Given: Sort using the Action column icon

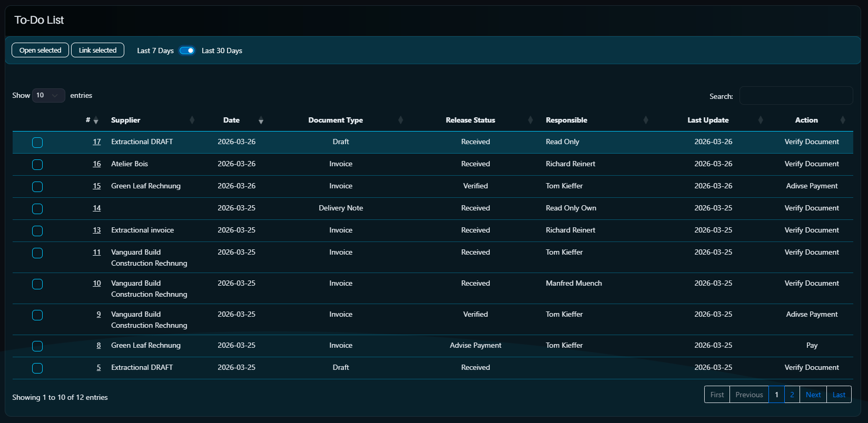Looking at the screenshot, I should tap(843, 120).
